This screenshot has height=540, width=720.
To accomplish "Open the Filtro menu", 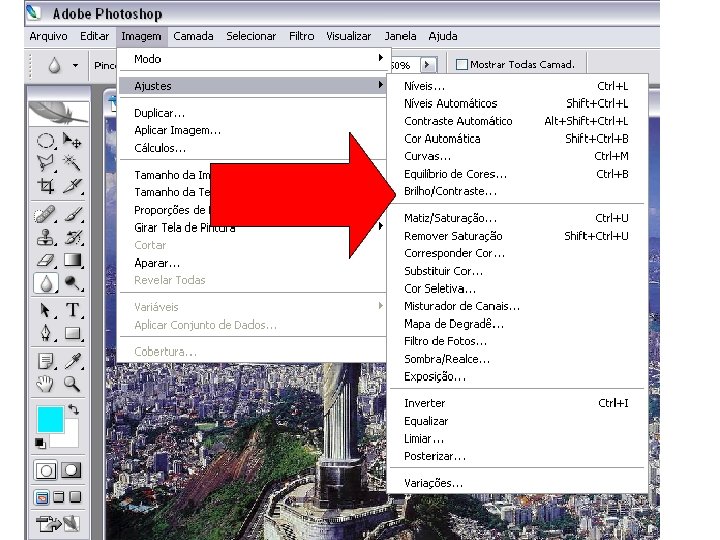I will tap(302, 36).
